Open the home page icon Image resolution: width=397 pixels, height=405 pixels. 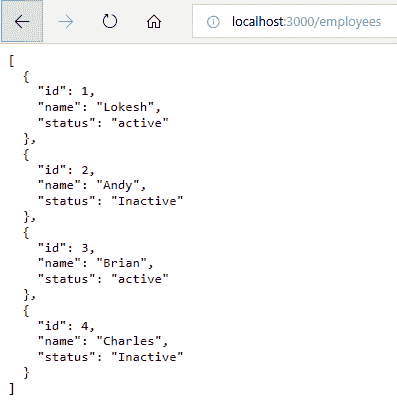(x=154, y=22)
